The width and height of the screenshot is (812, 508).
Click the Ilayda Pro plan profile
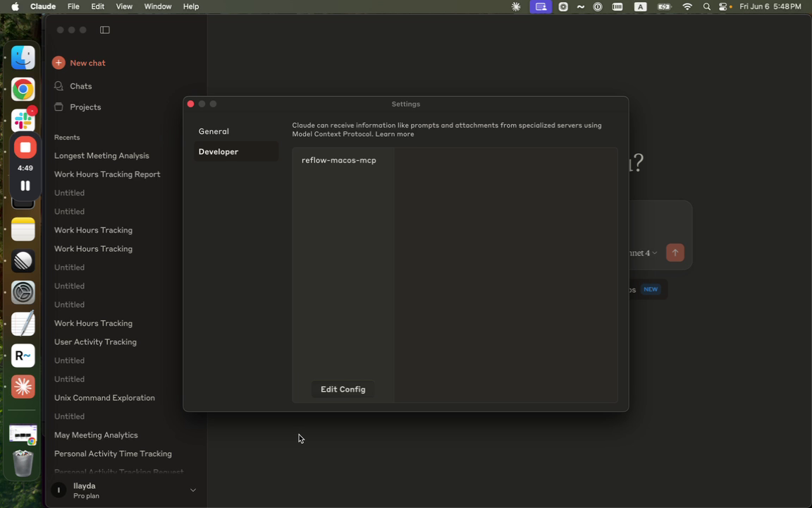[x=124, y=490]
